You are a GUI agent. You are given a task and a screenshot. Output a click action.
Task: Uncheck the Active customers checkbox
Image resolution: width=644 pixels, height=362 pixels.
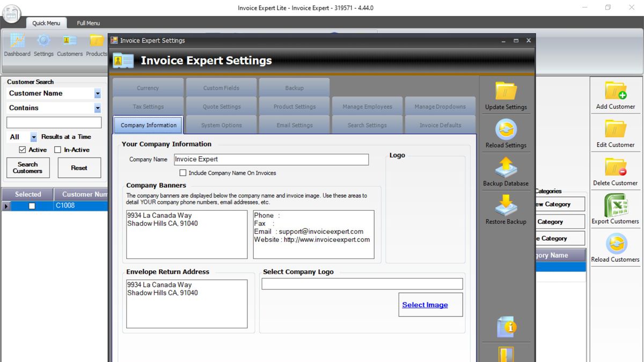[22, 150]
